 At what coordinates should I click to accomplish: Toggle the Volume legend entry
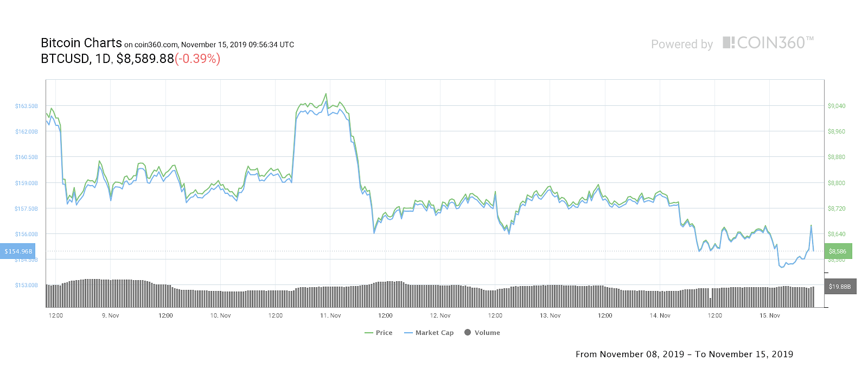point(482,333)
